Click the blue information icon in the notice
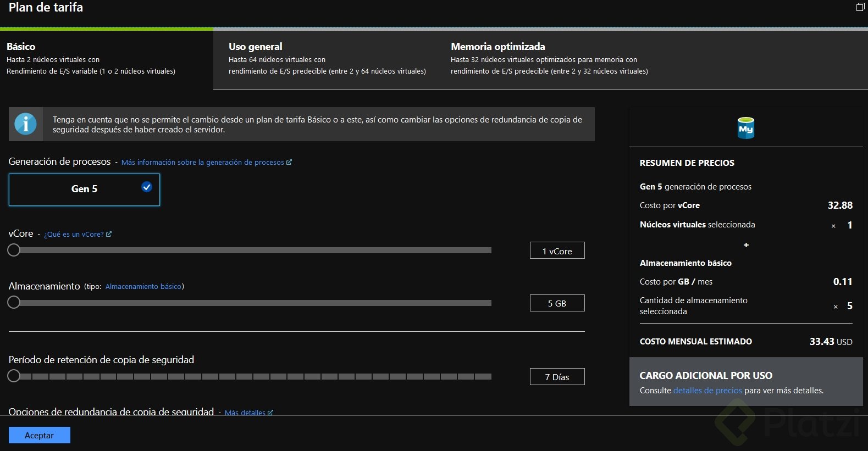Image resolution: width=868 pixels, height=451 pixels. (x=25, y=124)
